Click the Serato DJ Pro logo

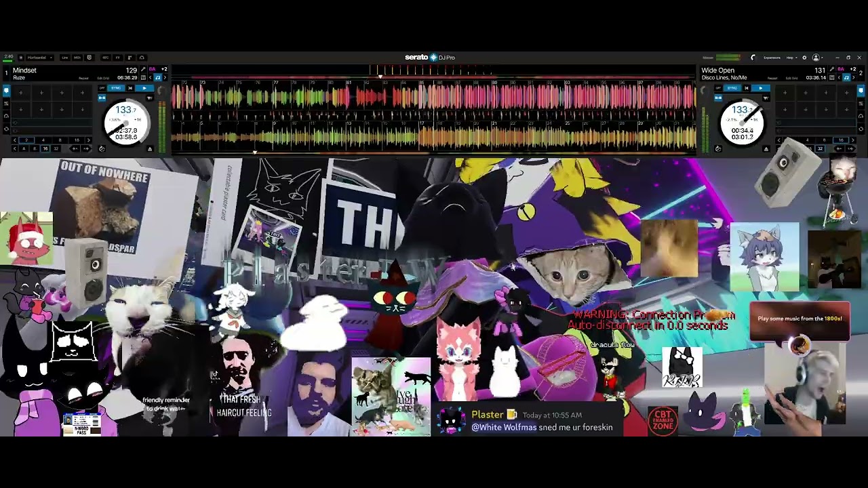(430, 58)
